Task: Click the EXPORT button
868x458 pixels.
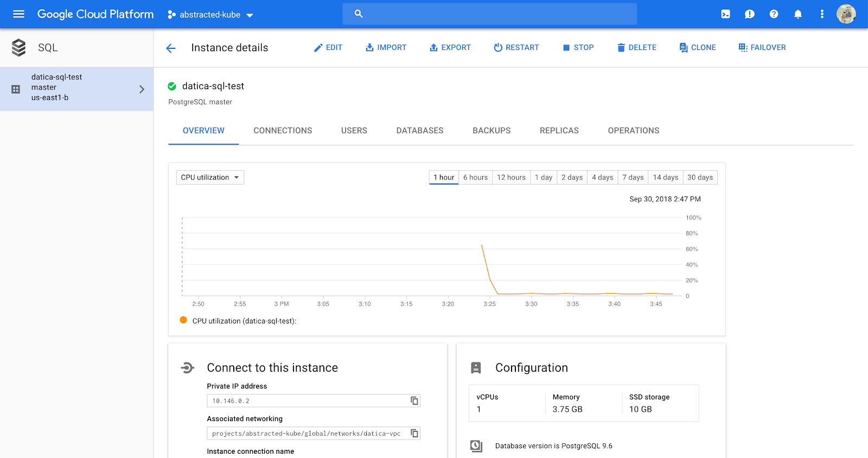Action: (x=450, y=48)
